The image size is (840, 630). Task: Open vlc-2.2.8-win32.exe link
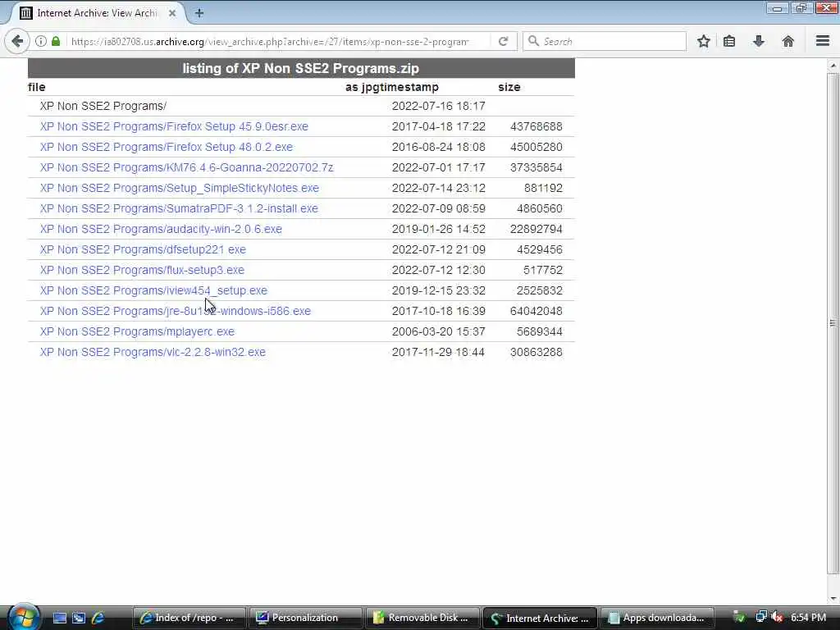point(153,352)
